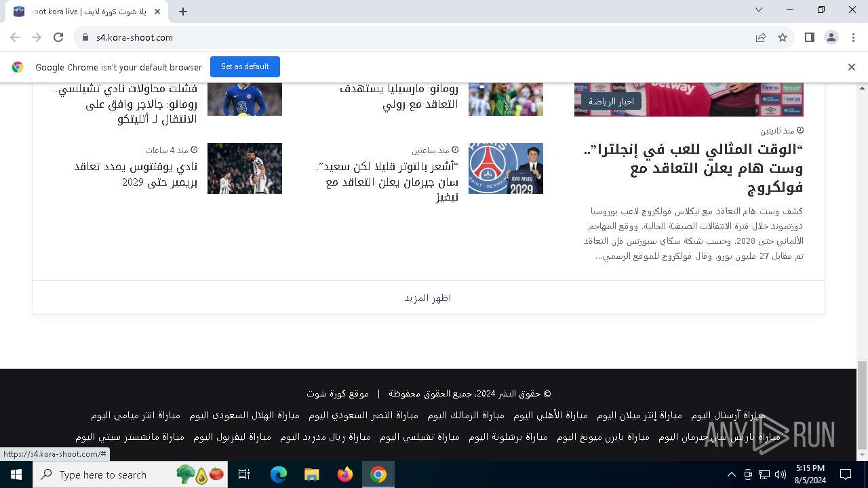This screenshot has height=488, width=868.
Task: Open Romano Gallagher Atletico article
Action: point(125,104)
